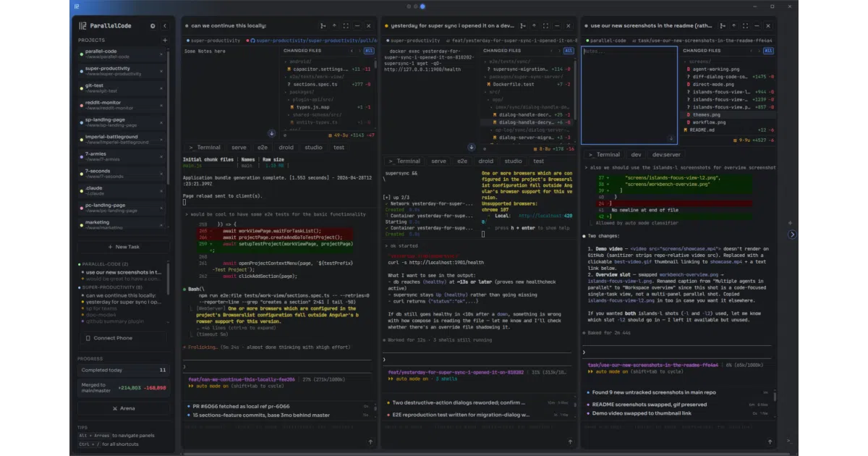Collapse SUPER-PRODUCTIVITY (8) task group
868x456 pixels.
[x=111, y=287]
